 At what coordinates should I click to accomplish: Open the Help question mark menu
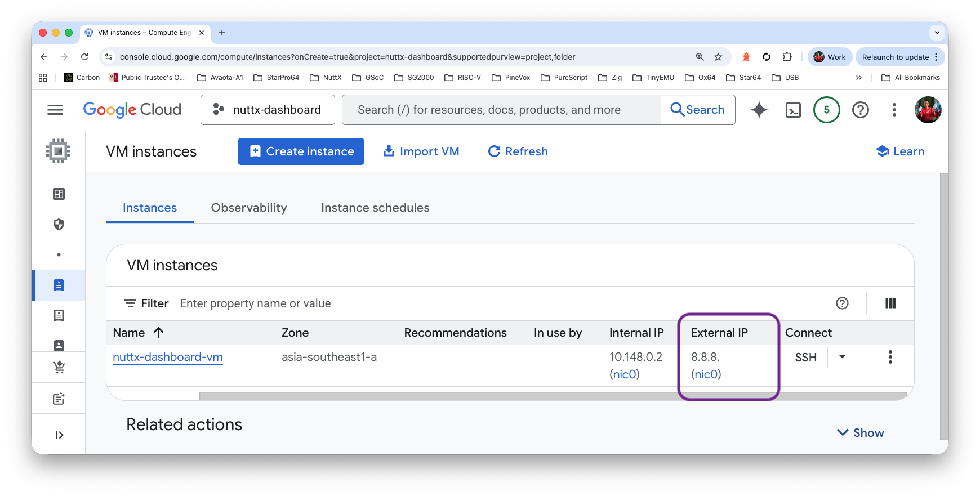860,110
